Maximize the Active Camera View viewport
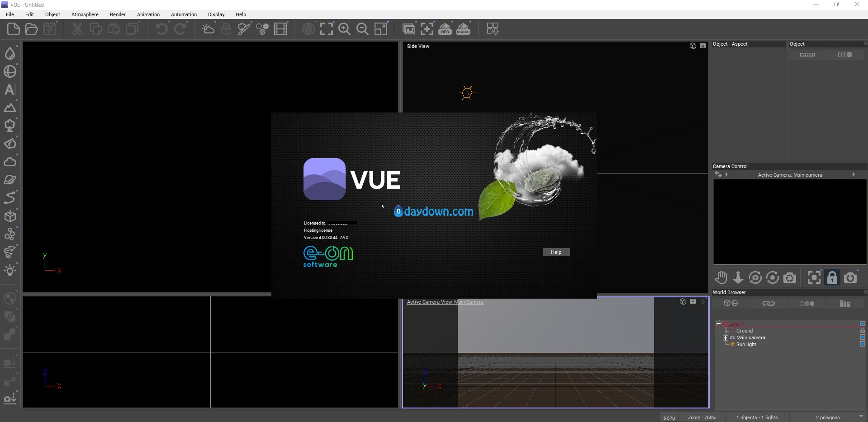This screenshot has width=868, height=422. click(x=693, y=302)
